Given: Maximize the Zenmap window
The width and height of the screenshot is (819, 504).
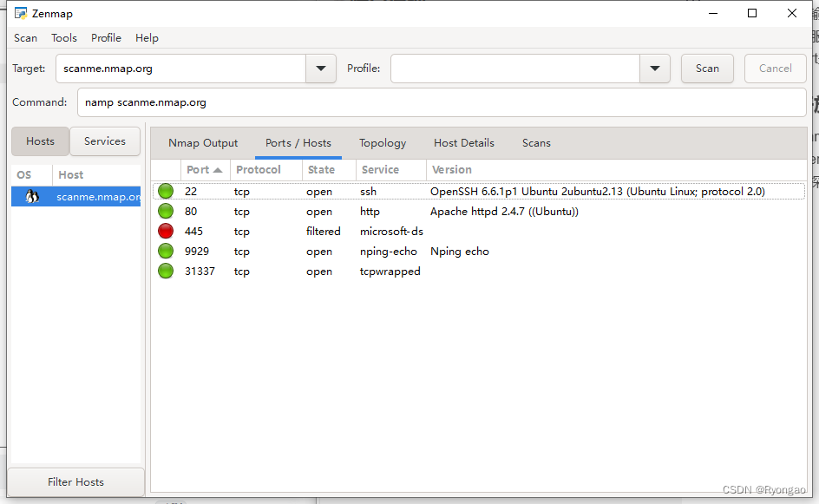Looking at the screenshot, I should pyautogui.click(x=752, y=14).
